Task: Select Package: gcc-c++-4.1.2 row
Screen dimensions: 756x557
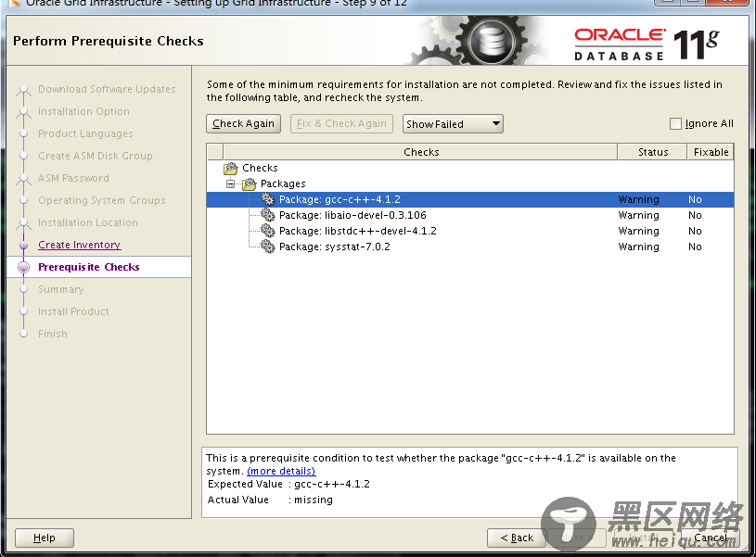Action: click(470, 199)
